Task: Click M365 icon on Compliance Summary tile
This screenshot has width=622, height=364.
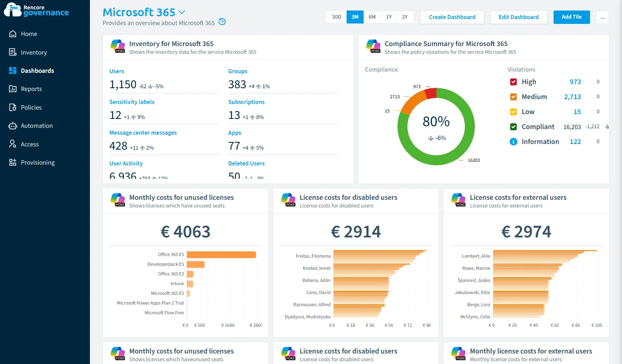Action: click(x=373, y=46)
